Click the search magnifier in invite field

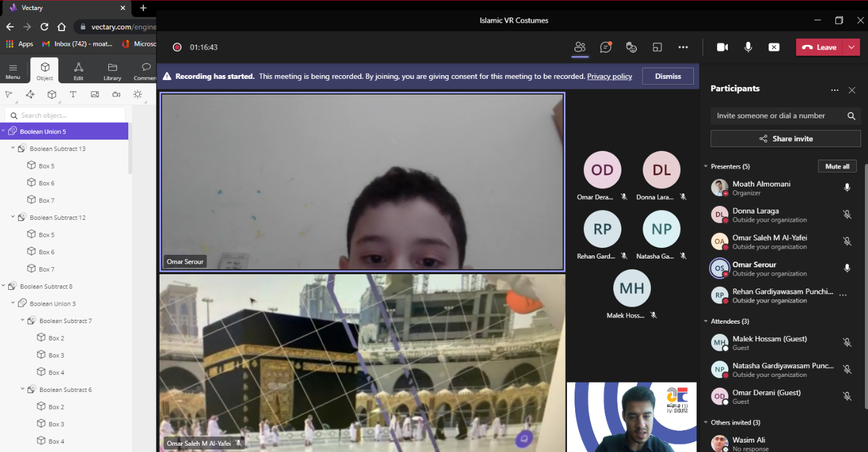point(851,116)
